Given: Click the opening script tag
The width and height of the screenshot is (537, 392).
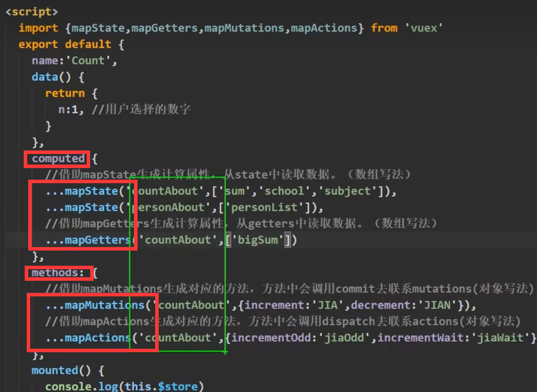Looking at the screenshot, I should point(32,12).
